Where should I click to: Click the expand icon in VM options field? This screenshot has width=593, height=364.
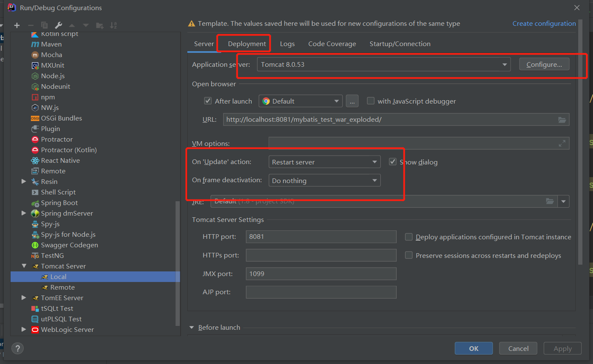(562, 144)
